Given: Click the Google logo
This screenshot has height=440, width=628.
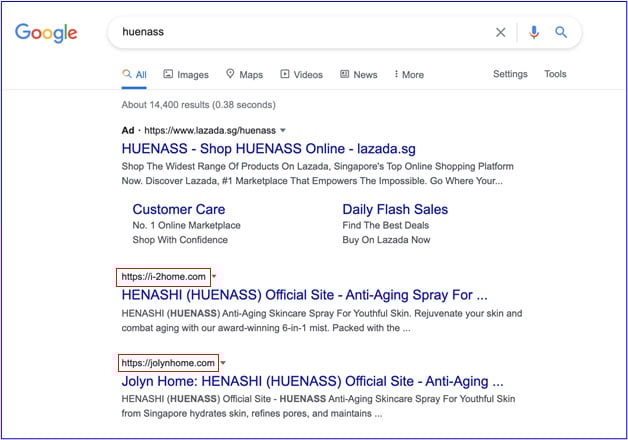Looking at the screenshot, I should coord(46,32).
